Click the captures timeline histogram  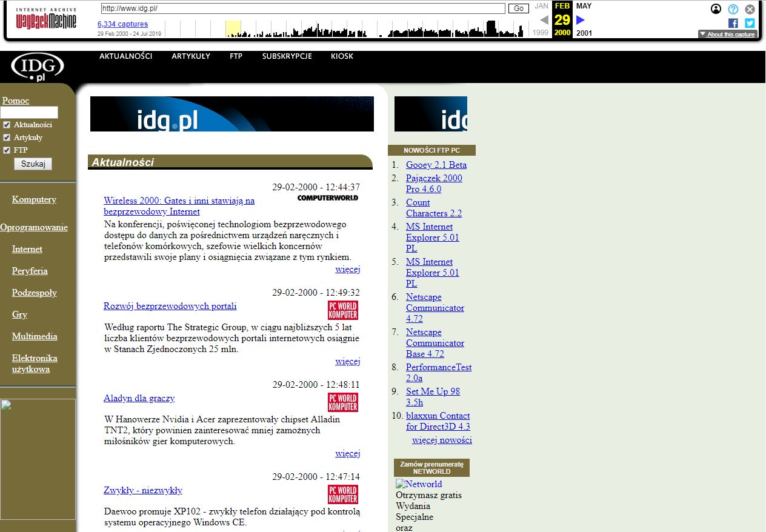(345, 28)
